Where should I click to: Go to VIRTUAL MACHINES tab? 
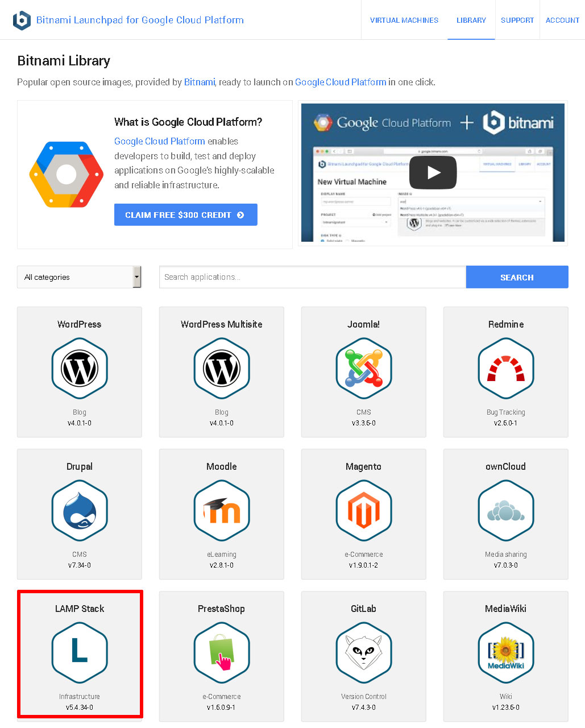click(404, 20)
